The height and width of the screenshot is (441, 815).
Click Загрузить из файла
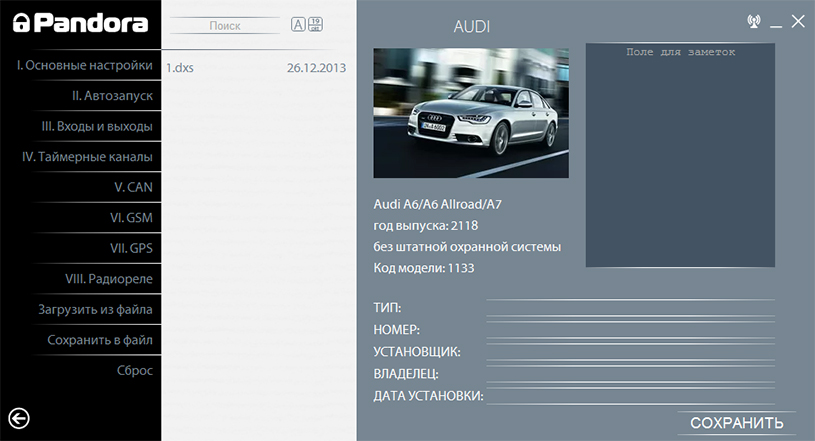click(95, 309)
